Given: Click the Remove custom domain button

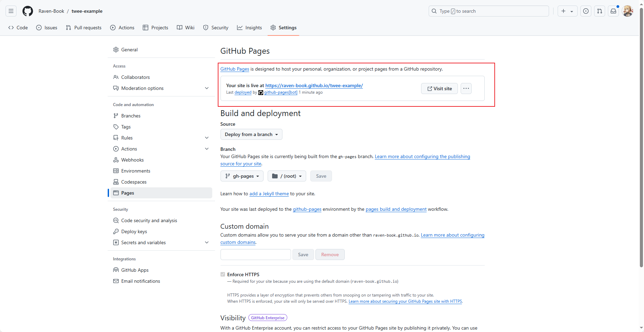Looking at the screenshot, I should click(x=330, y=255).
